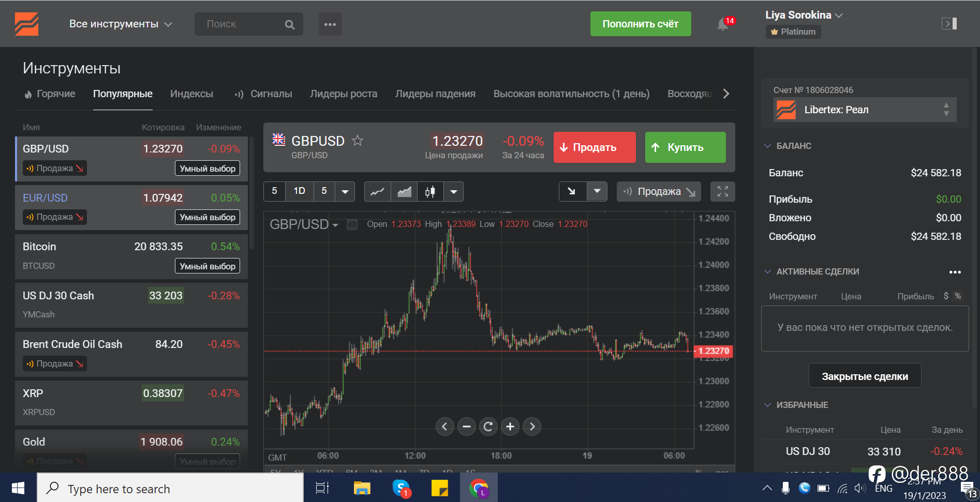Switch to Fall Leaders (Лидеры падения) tab

(435, 94)
